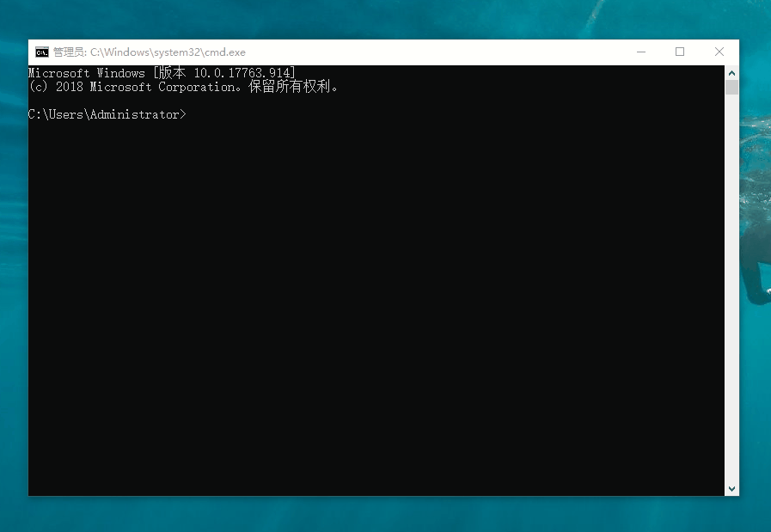Image resolution: width=771 pixels, height=532 pixels.
Task: Click the empty black console area
Action: coord(378,301)
